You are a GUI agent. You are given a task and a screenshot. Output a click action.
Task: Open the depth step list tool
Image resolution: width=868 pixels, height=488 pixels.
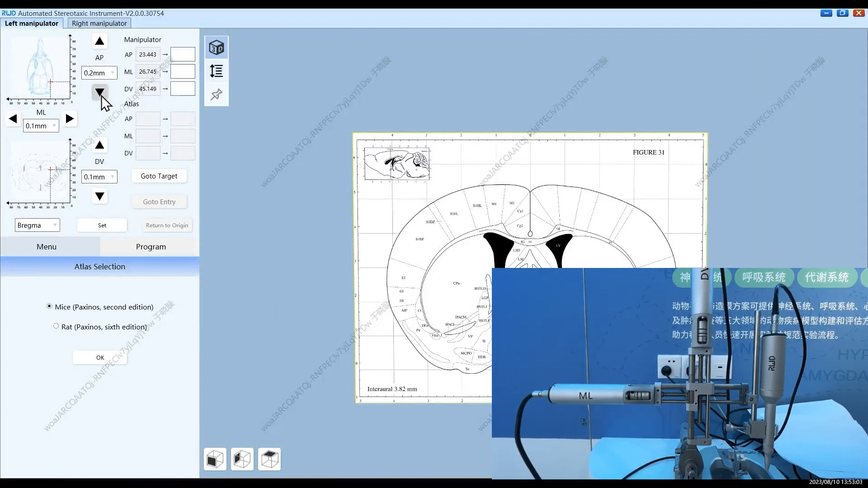(x=216, y=71)
